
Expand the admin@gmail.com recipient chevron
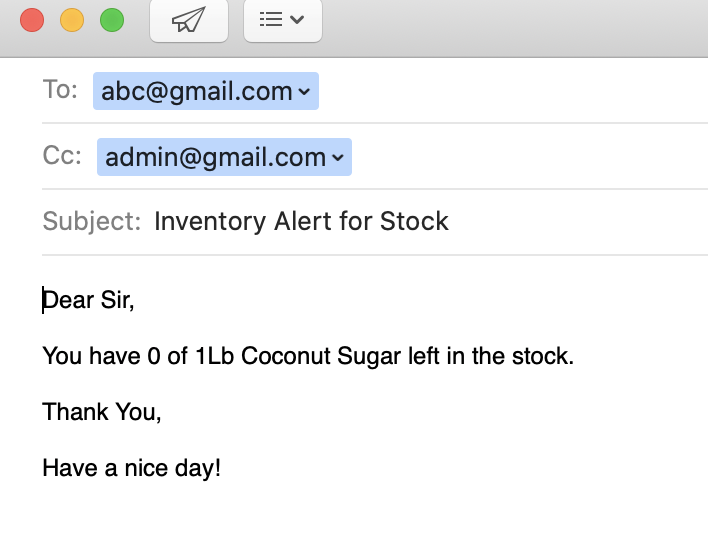click(x=338, y=158)
